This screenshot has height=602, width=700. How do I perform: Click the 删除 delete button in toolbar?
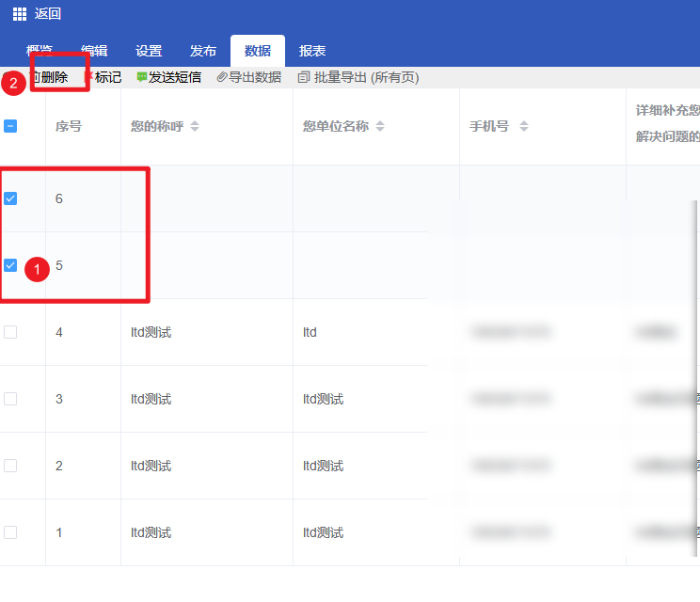click(54, 77)
